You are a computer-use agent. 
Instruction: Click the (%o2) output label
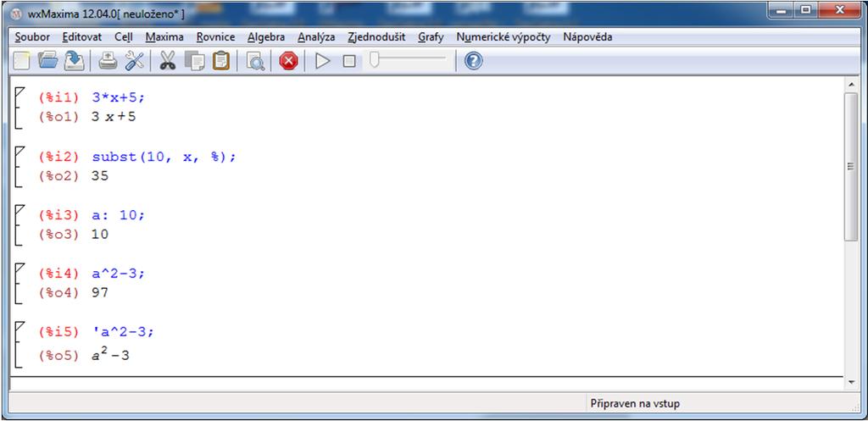[x=58, y=176]
